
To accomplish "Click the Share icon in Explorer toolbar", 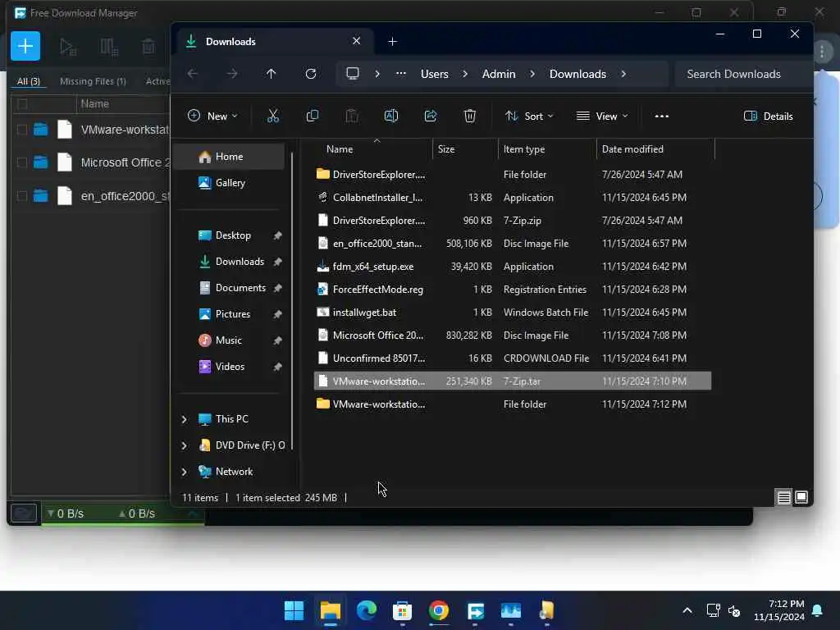I will [431, 116].
